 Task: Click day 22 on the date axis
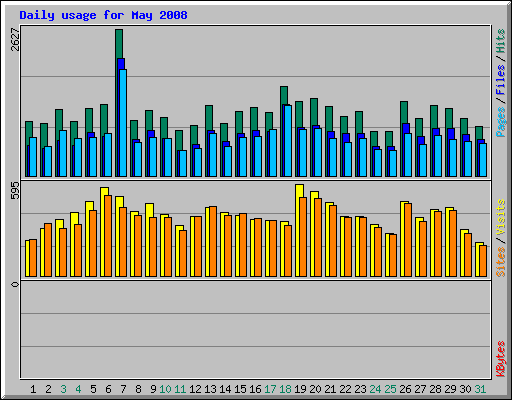click(345, 389)
